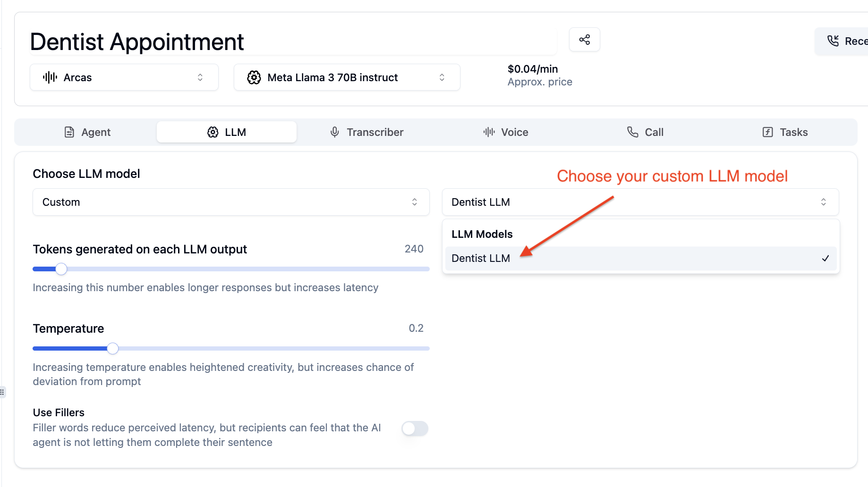Click chevron arrows in Dentist LLM dropdown
The image size is (868, 487).
click(x=824, y=202)
